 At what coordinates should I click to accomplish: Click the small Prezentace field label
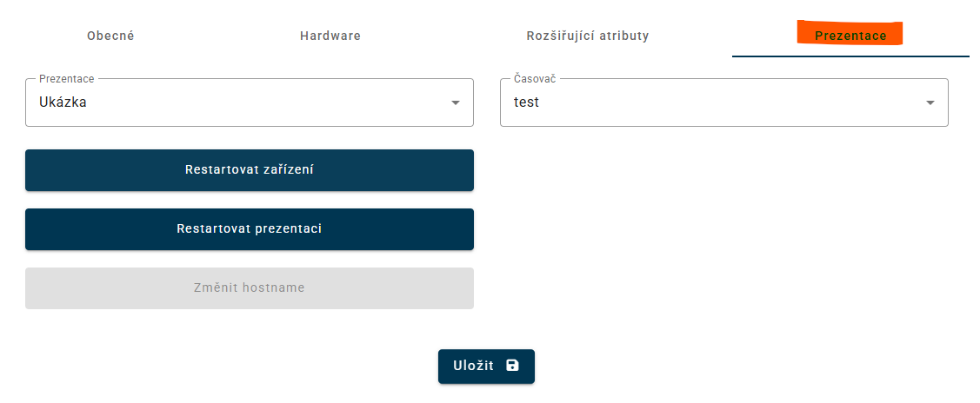coord(67,79)
